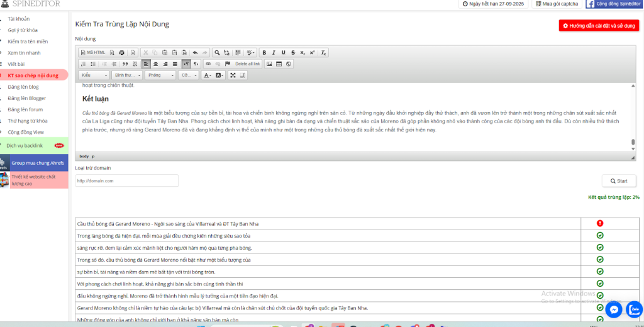Insert an image using the image icon
The image size is (644, 327).
(269, 64)
